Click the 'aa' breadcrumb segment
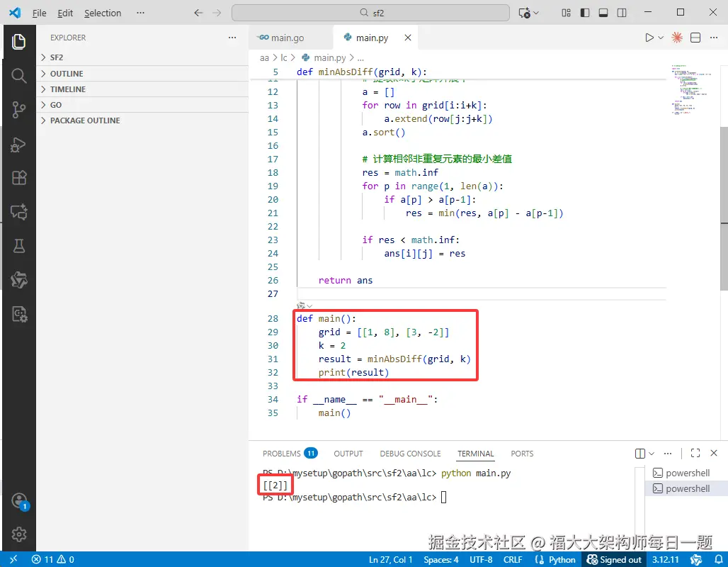This screenshot has width=728, height=567. click(x=264, y=57)
